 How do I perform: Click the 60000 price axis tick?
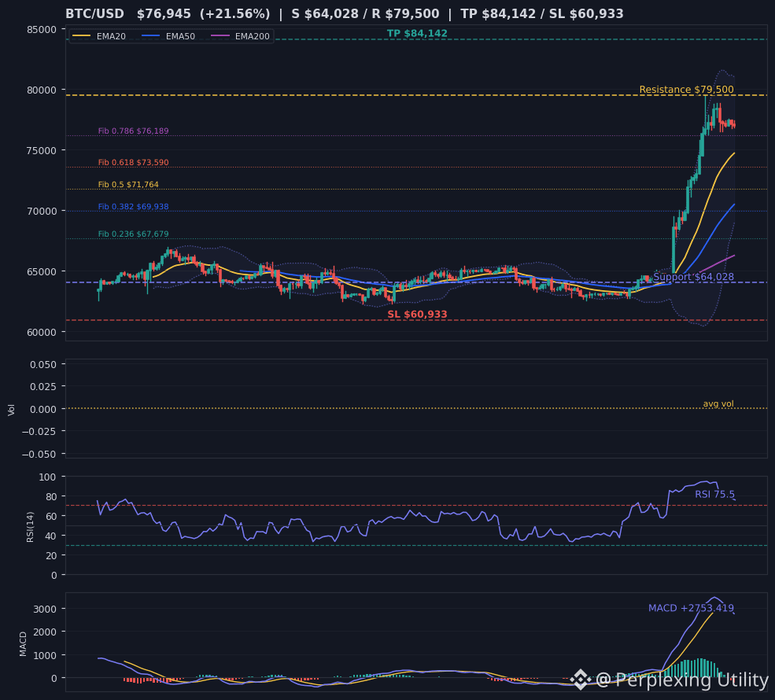(x=42, y=333)
